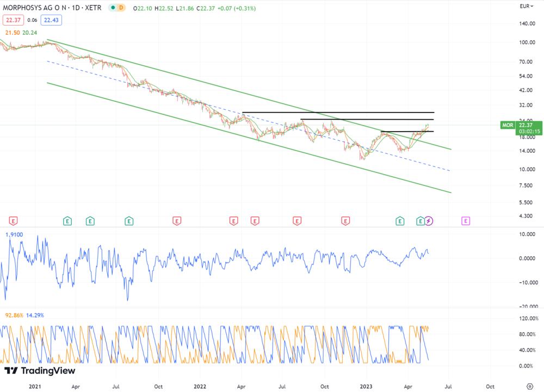Open chart settings gear icon

pyautogui.click(x=529, y=386)
